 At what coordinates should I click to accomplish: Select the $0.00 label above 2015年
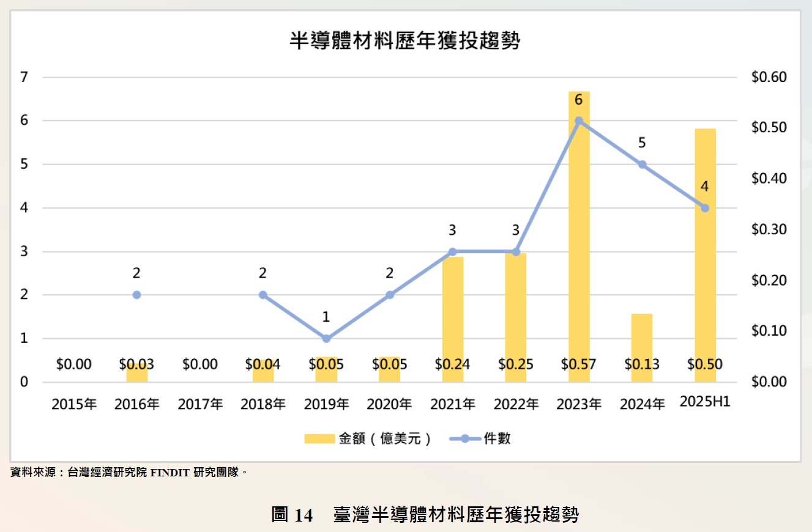pos(74,364)
